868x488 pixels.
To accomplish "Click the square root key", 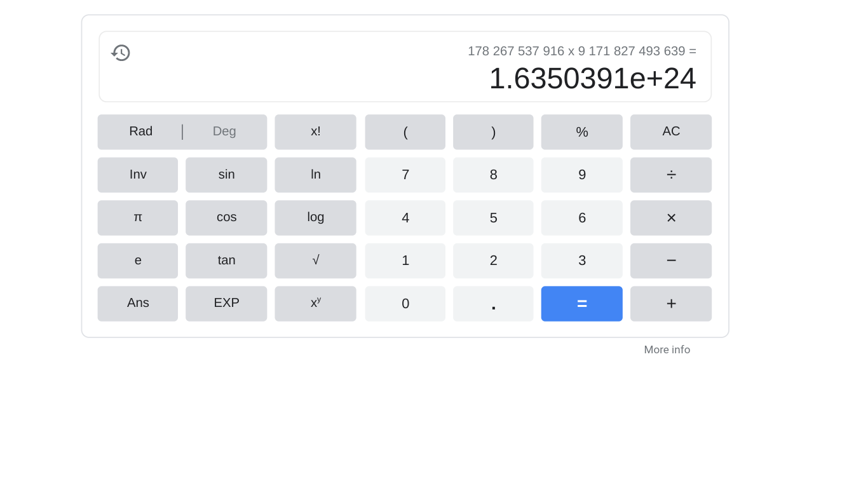I will click(x=315, y=261).
